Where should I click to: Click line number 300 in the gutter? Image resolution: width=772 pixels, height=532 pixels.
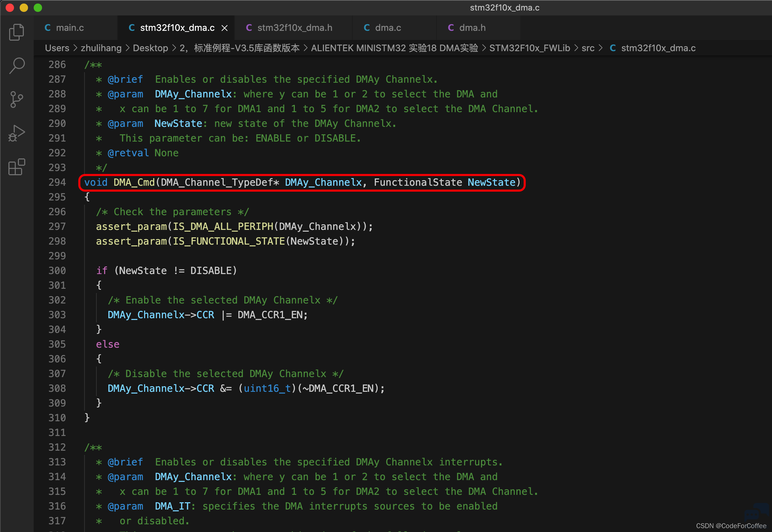click(x=57, y=271)
